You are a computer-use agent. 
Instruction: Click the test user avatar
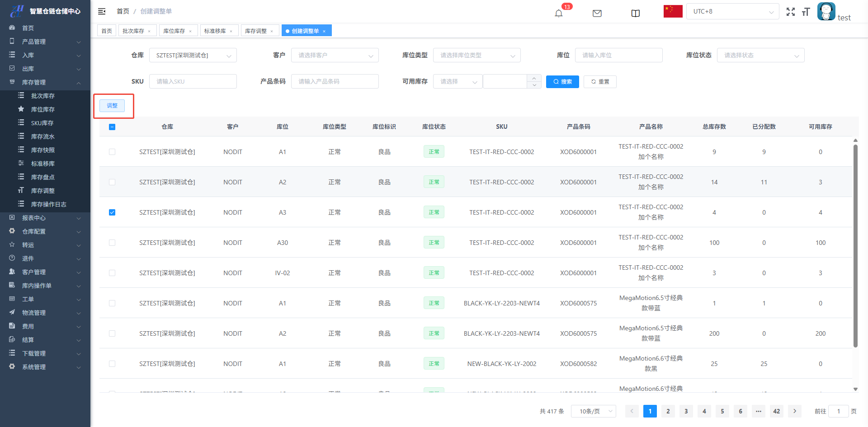826,11
